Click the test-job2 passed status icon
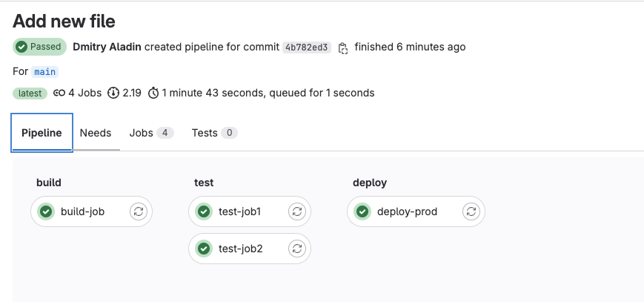The image size is (644, 302). 204,249
